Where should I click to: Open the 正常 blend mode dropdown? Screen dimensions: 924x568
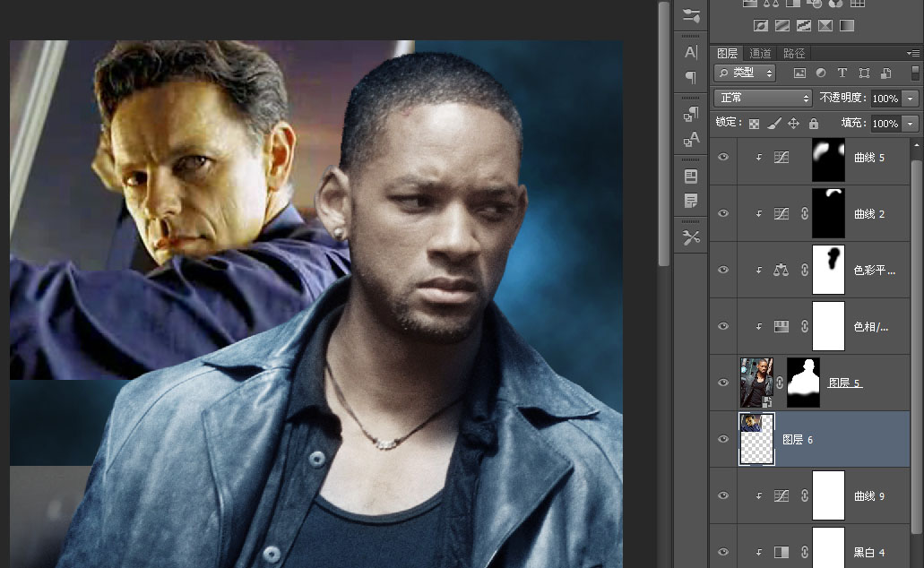[x=763, y=98]
